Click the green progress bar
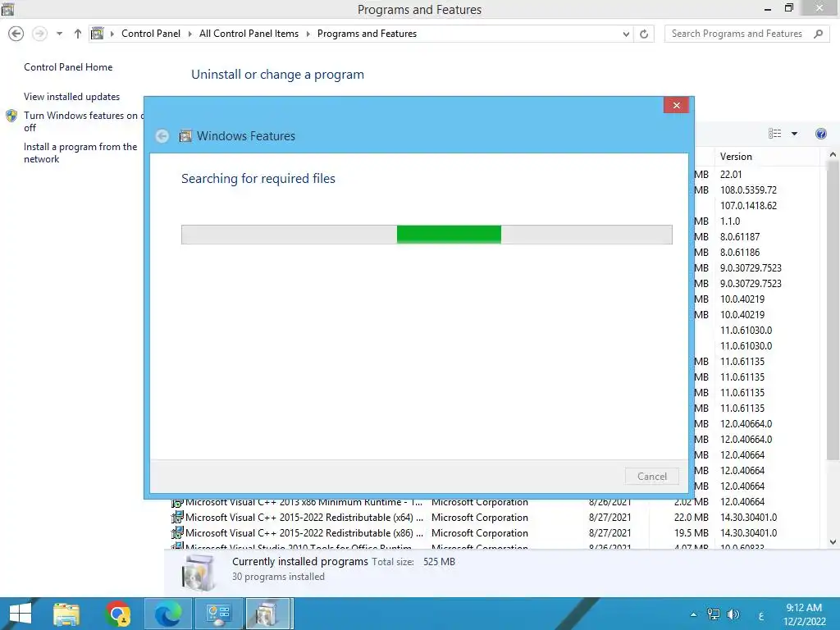Image resolution: width=840 pixels, height=630 pixels. [x=449, y=234]
